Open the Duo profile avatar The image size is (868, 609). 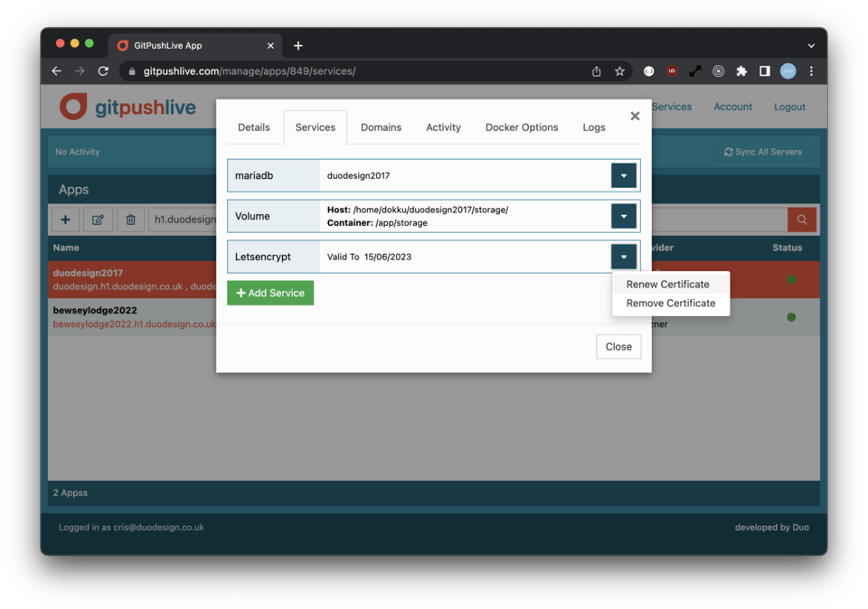point(788,70)
